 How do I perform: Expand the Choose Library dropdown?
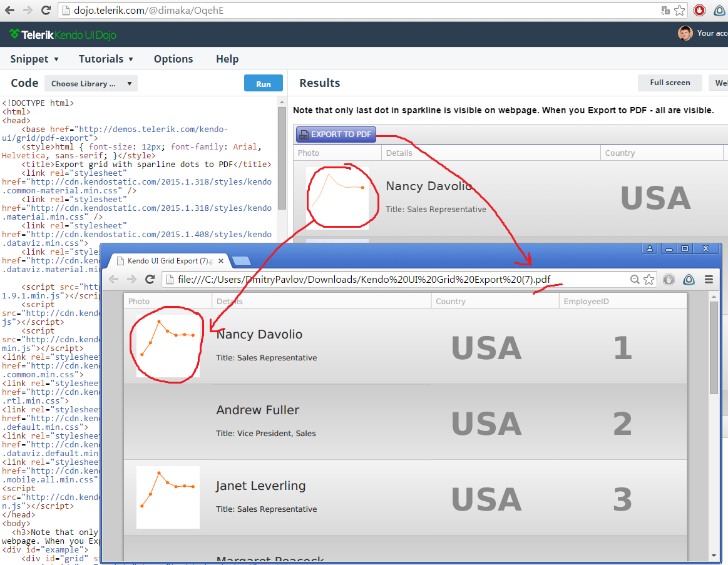91,84
